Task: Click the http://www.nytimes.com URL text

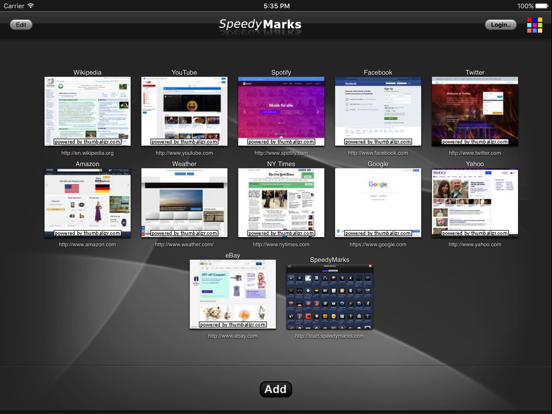Action: (281, 245)
